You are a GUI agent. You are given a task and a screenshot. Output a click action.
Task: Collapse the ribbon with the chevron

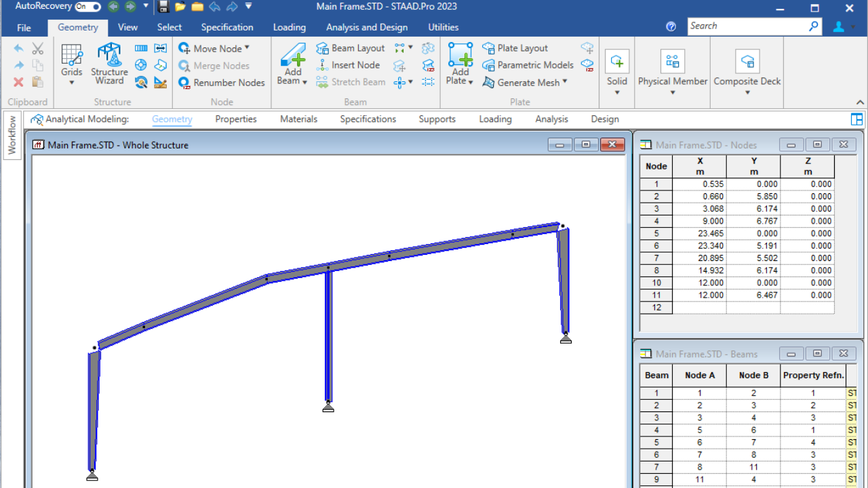[860, 102]
